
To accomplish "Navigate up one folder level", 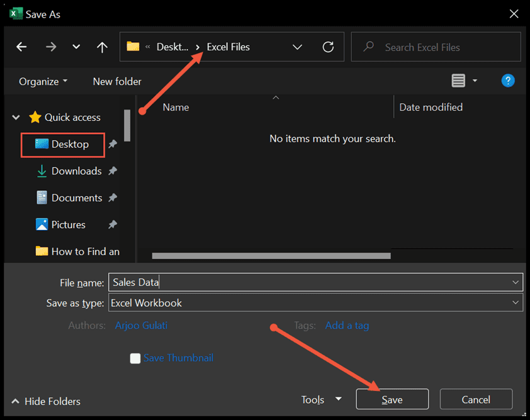I will point(102,47).
